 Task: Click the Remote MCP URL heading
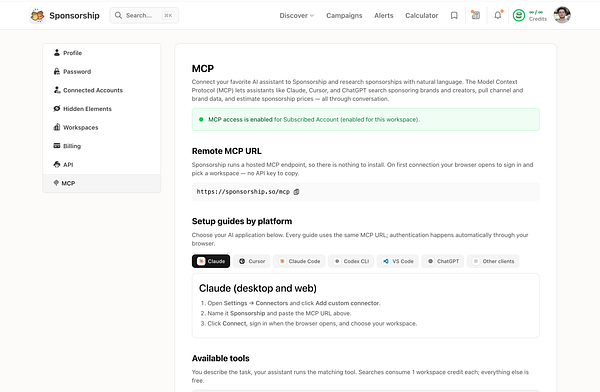coord(227,151)
